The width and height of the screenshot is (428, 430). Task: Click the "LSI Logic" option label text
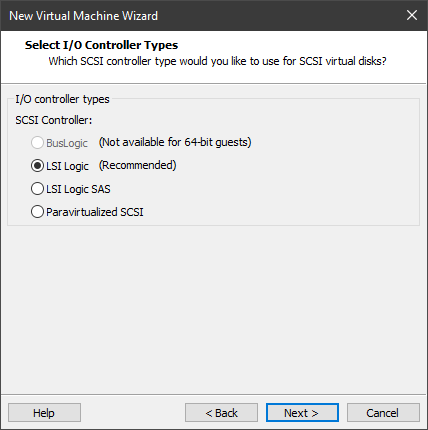coord(67,166)
